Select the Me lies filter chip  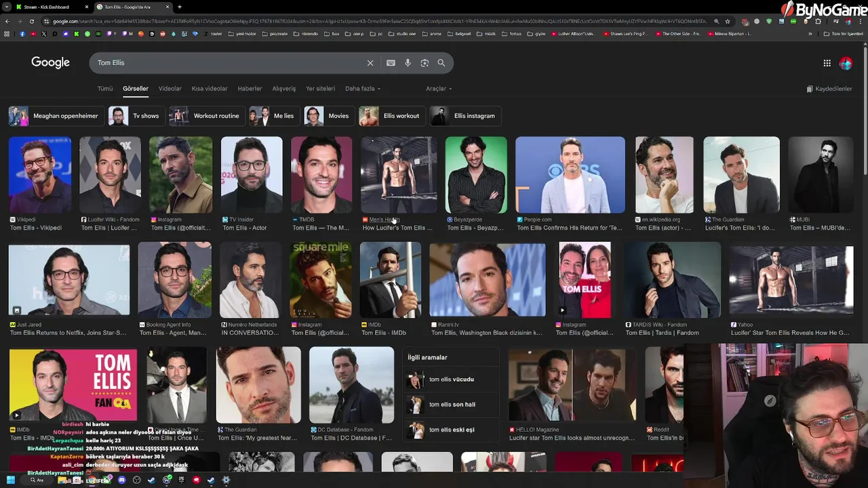tap(274, 116)
